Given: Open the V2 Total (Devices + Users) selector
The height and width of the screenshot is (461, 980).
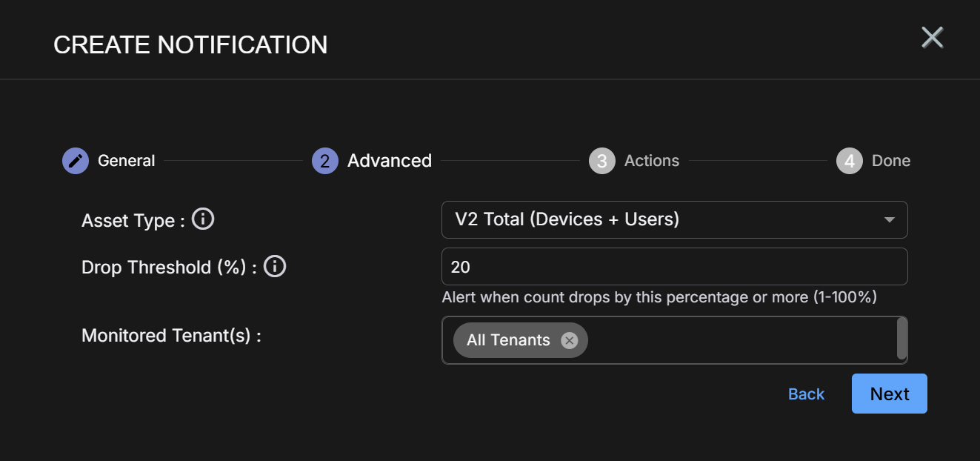Looking at the screenshot, I should [675, 219].
